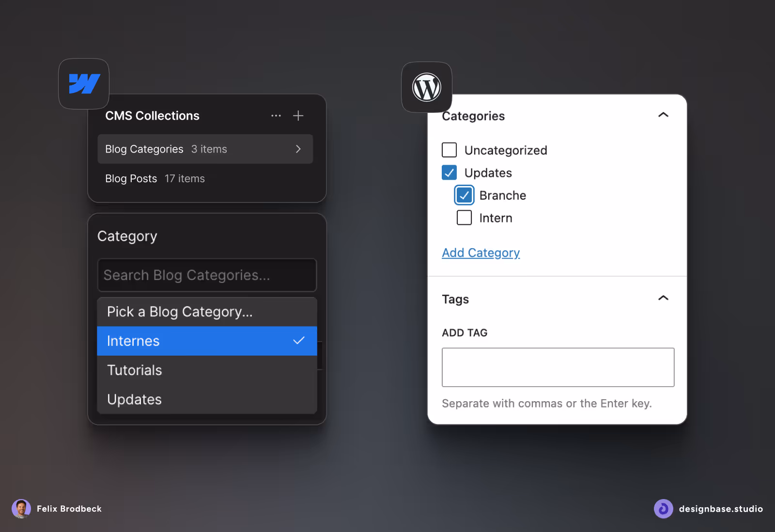
Task: Collapse the Tags section
Action: [664, 298]
